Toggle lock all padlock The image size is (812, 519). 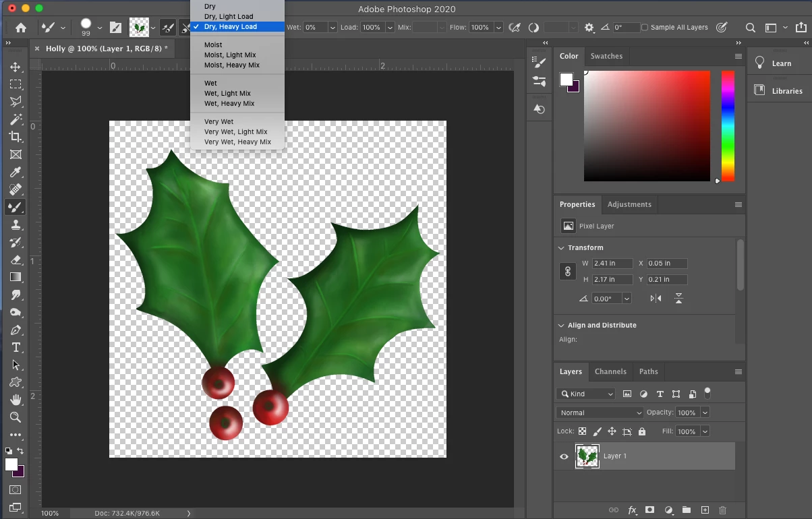point(642,431)
